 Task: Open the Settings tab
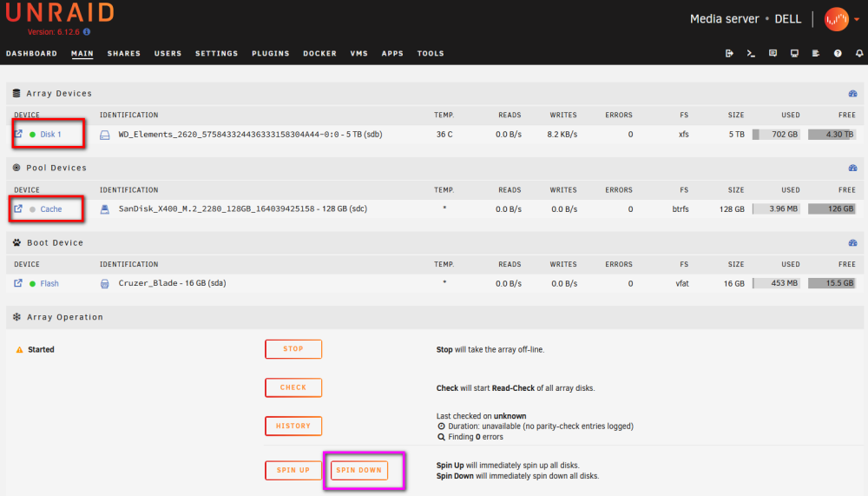216,54
